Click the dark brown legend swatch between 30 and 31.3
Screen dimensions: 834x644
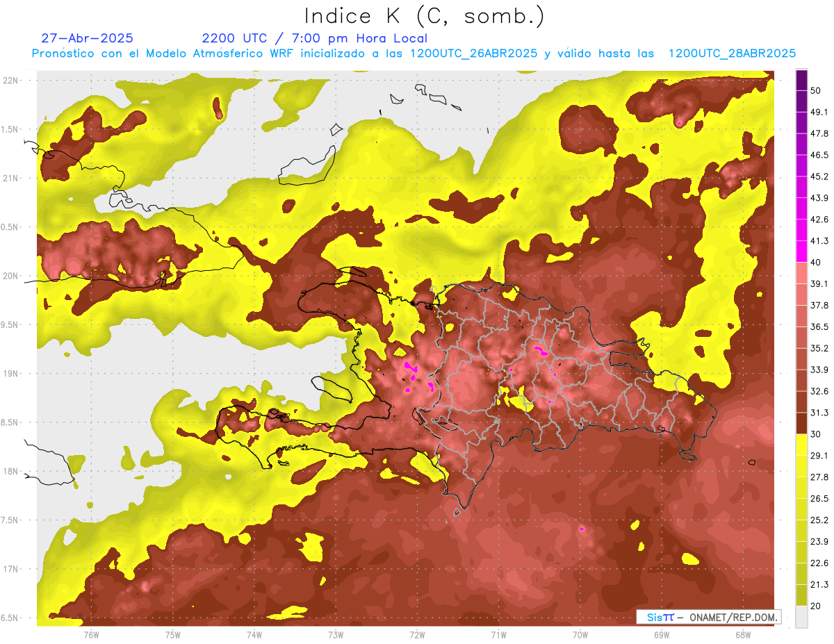click(801, 423)
